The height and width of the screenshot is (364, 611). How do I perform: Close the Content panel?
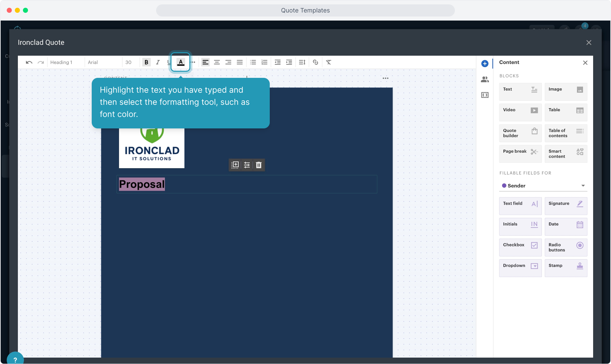pyautogui.click(x=585, y=63)
